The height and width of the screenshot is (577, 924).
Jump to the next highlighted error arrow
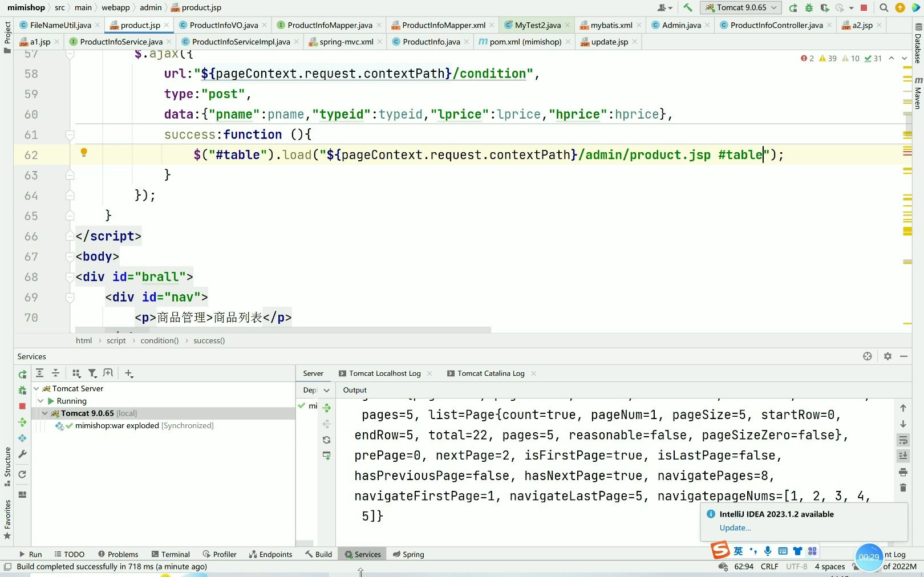904,58
